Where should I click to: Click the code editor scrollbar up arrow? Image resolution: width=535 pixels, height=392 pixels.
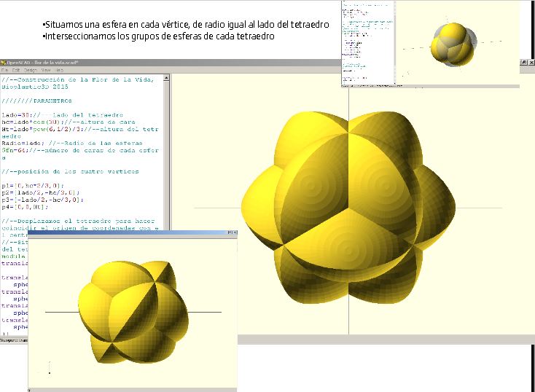[x=166, y=78]
